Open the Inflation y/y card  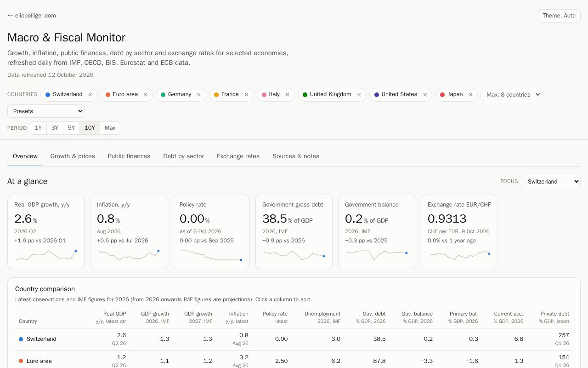point(129,232)
